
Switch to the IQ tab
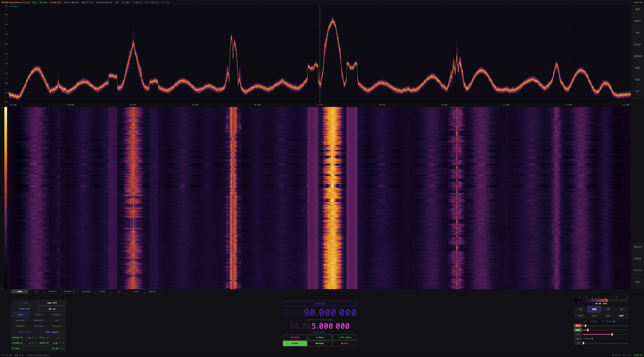[x=119, y=291]
